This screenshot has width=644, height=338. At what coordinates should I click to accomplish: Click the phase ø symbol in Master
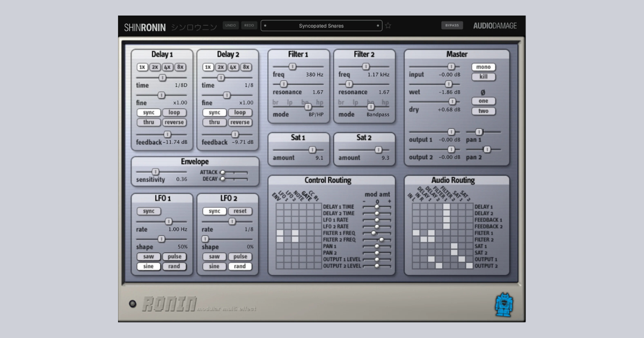coord(482,92)
